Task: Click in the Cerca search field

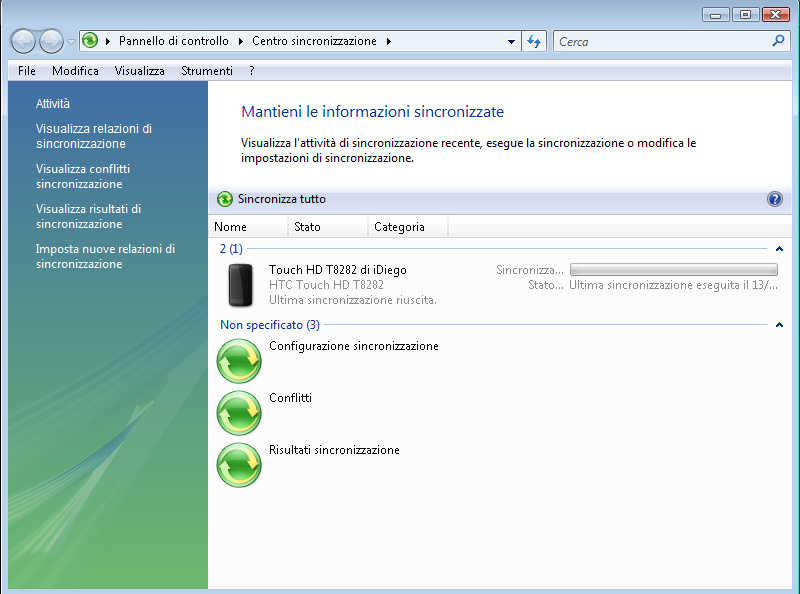Action: point(660,41)
